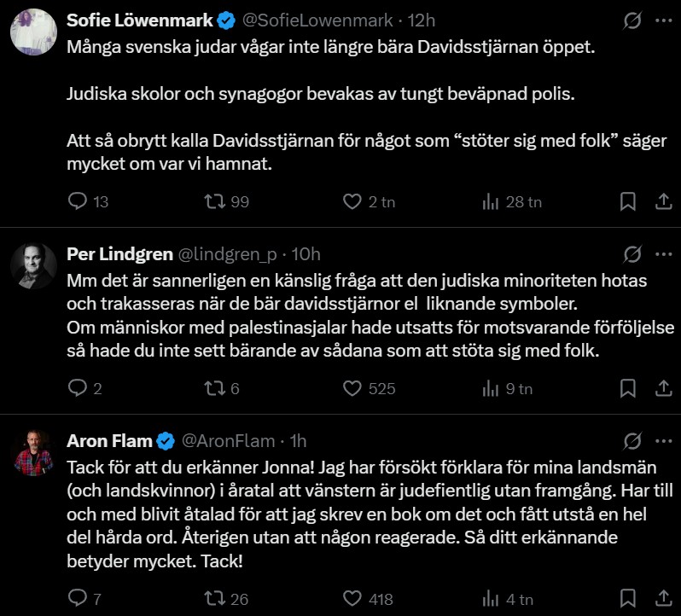Open Aron Flam's profile name link
This screenshot has width=681, height=616.
click(x=109, y=441)
